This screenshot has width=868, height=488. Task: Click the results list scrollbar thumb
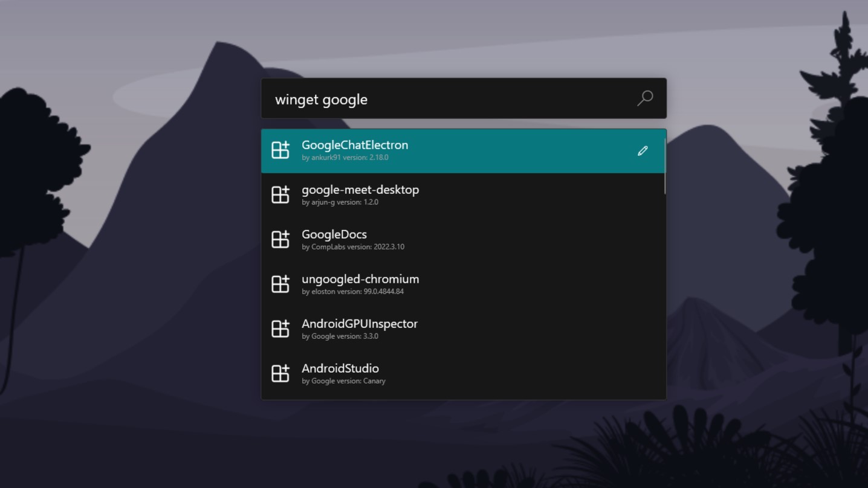(664, 167)
